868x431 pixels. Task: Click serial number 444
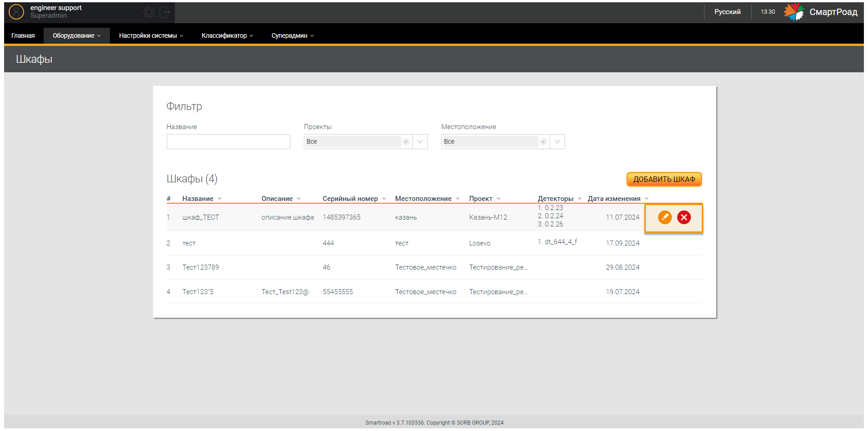(328, 243)
